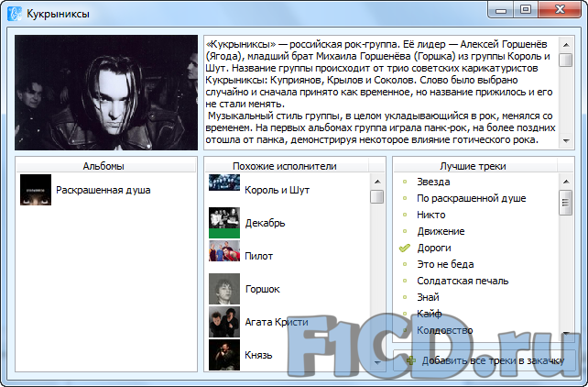Click the bullet icon next to Никто

pyautogui.click(x=405, y=215)
